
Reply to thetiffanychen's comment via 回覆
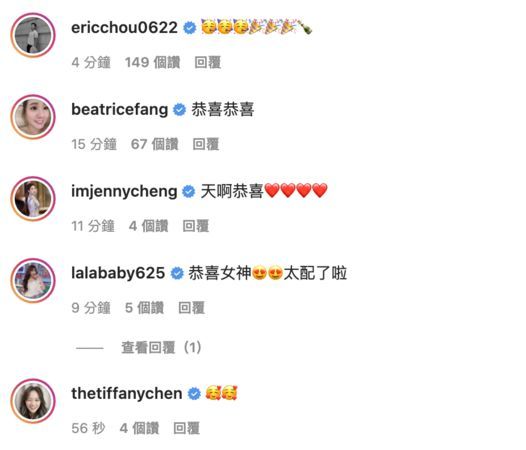pos(186,428)
